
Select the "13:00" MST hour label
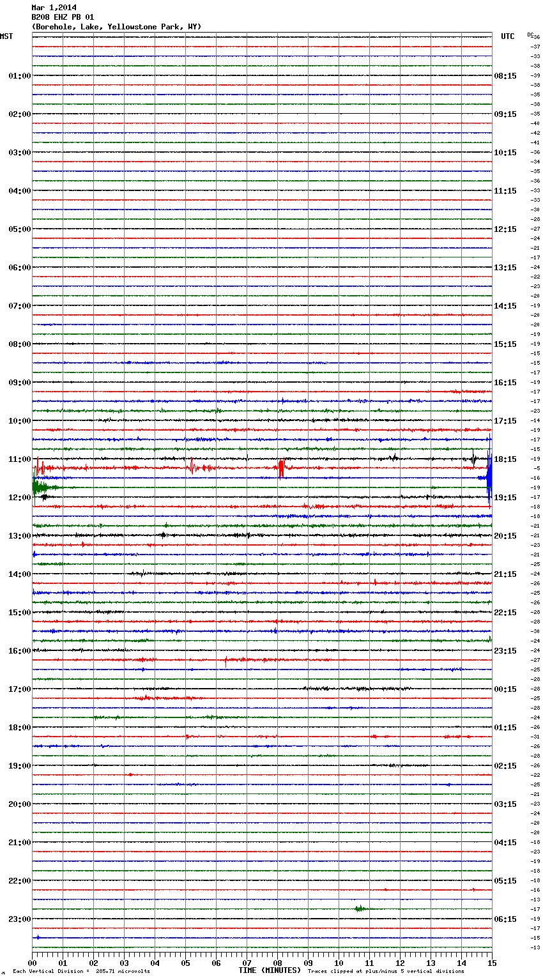tap(20, 536)
